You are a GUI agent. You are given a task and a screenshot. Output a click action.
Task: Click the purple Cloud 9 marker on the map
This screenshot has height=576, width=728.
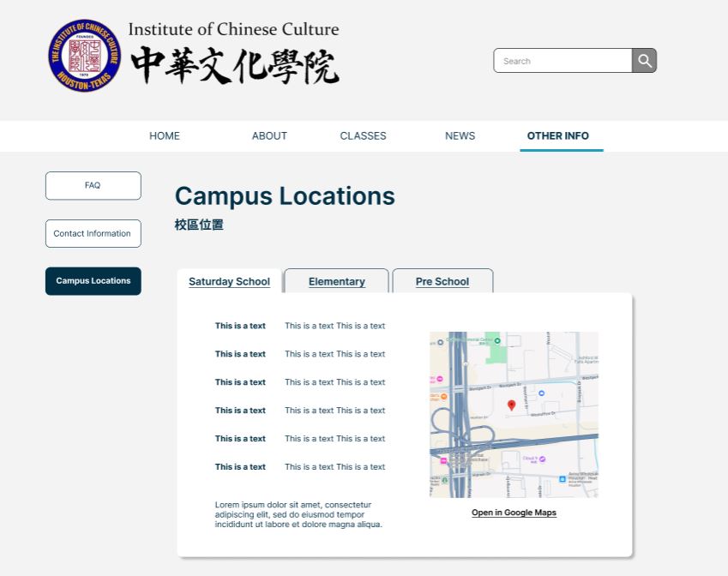542,459
